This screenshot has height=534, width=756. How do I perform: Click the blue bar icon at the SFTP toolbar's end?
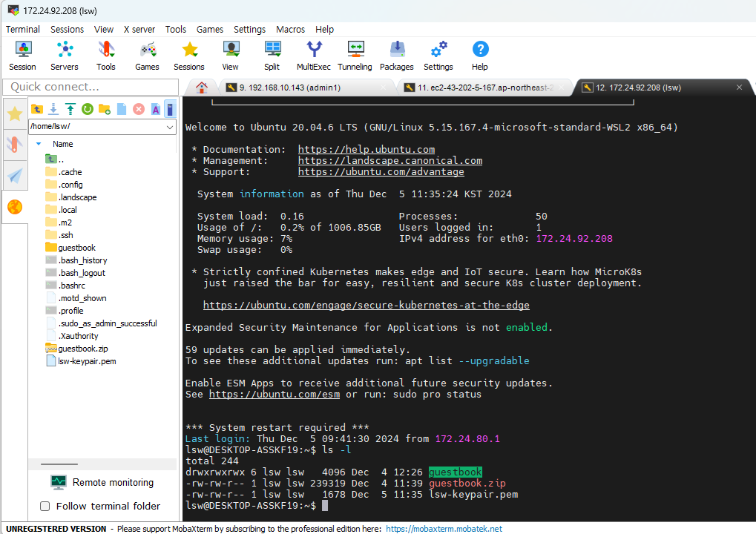click(x=170, y=110)
